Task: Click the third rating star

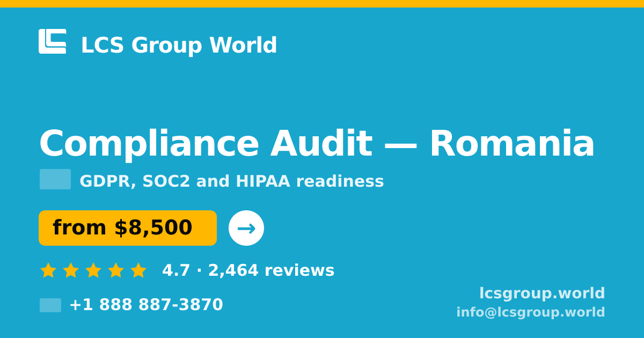Action: [93, 270]
